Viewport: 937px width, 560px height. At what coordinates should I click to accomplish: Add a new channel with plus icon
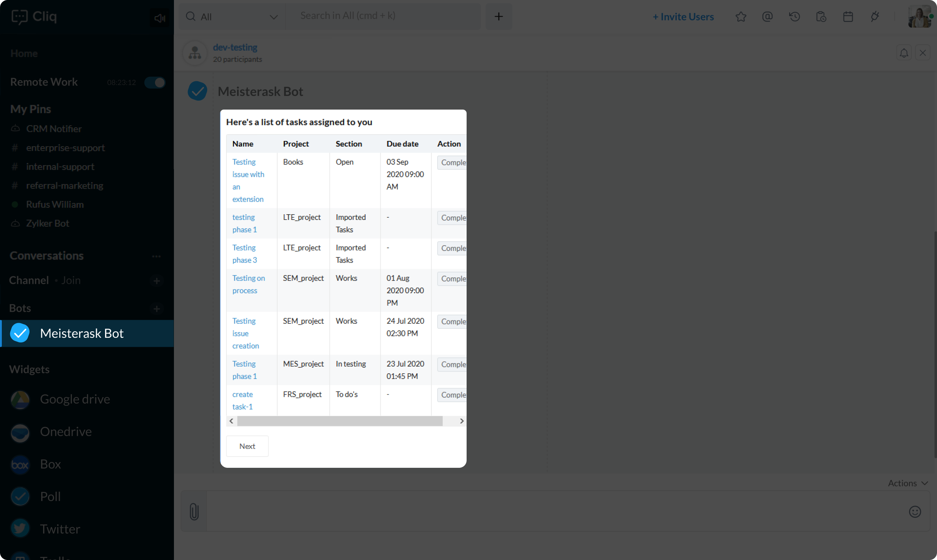(x=157, y=281)
